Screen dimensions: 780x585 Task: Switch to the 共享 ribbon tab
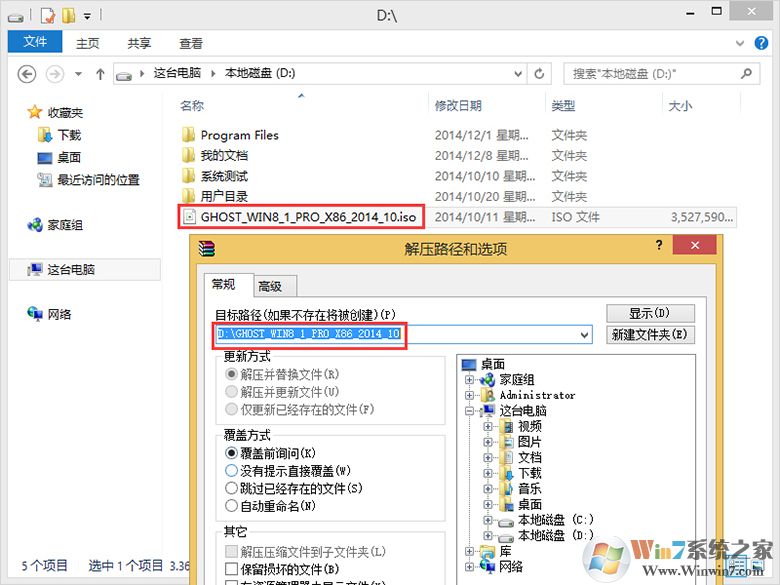(x=139, y=44)
